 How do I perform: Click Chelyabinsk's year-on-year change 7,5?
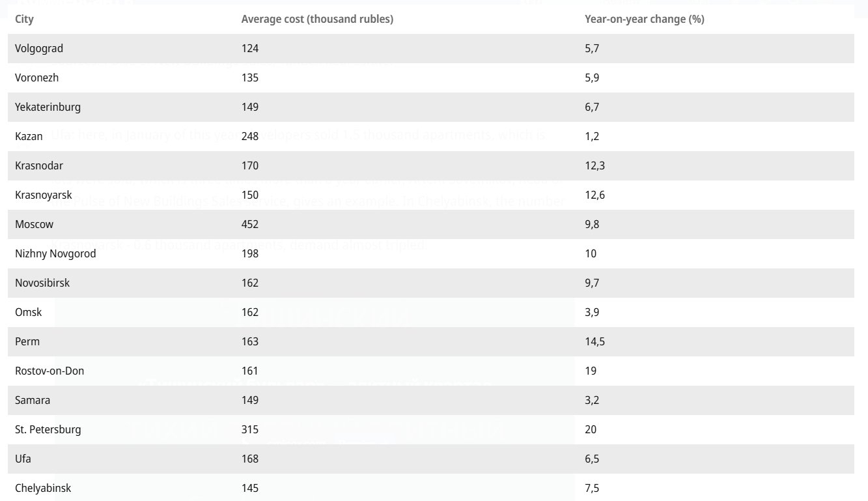pos(592,488)
